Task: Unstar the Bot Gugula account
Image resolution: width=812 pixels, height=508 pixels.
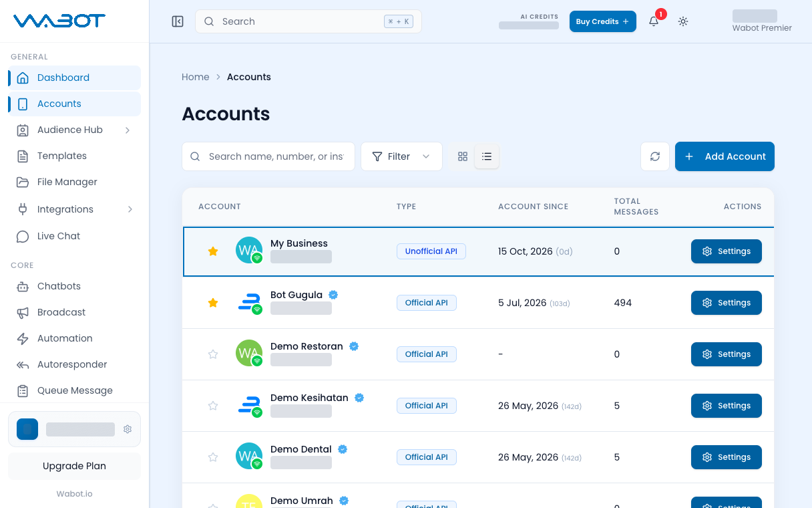Action: (213, 303)
